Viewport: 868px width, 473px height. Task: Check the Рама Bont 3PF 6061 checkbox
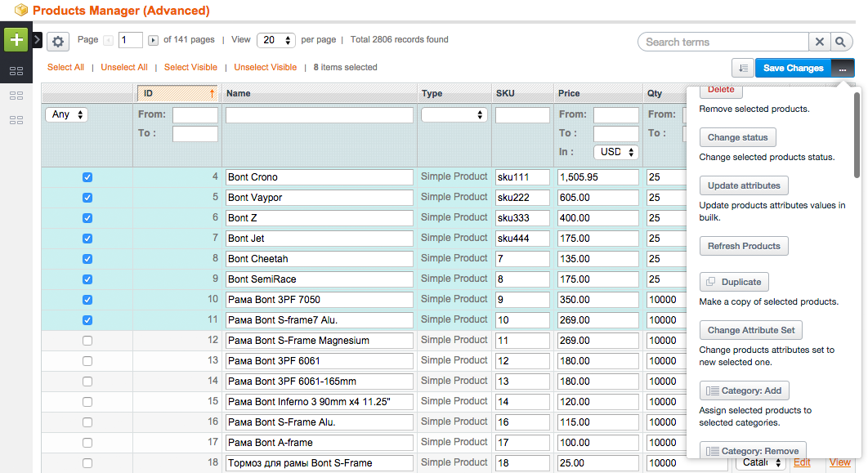pos(87,361)
